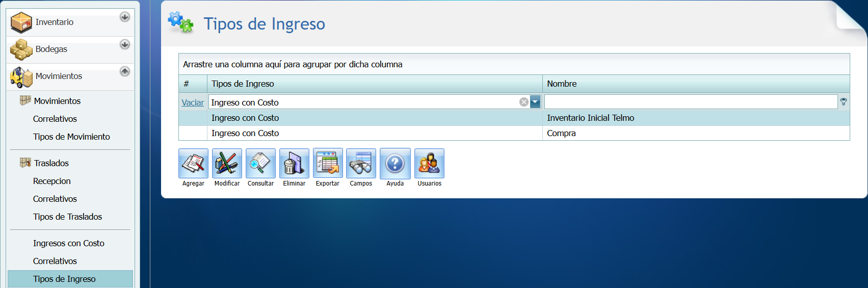
Task: Click the Eliminar trash icon
Action: click(294, 164)
